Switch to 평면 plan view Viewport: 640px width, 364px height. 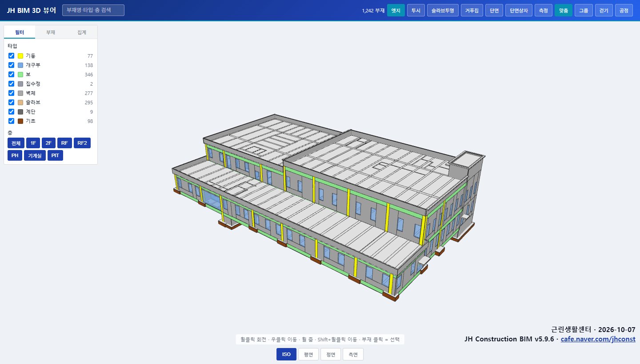coord(308,354)
